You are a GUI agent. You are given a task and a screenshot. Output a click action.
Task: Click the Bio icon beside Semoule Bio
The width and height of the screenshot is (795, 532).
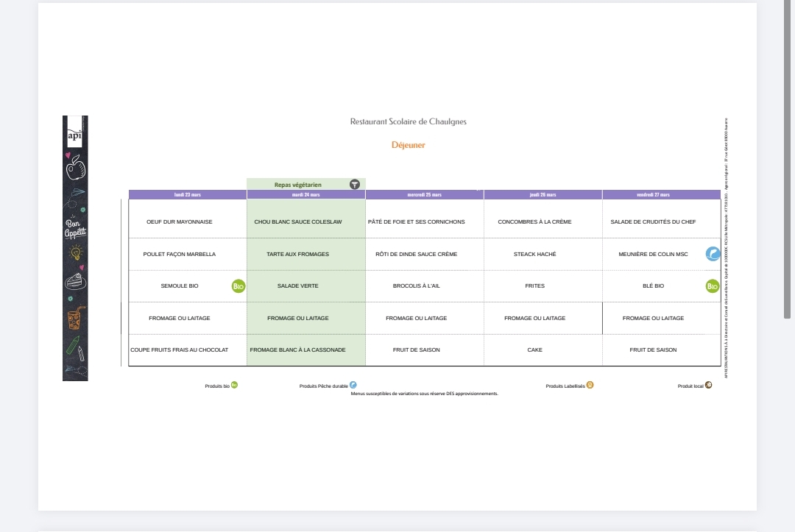pos(238,286)
